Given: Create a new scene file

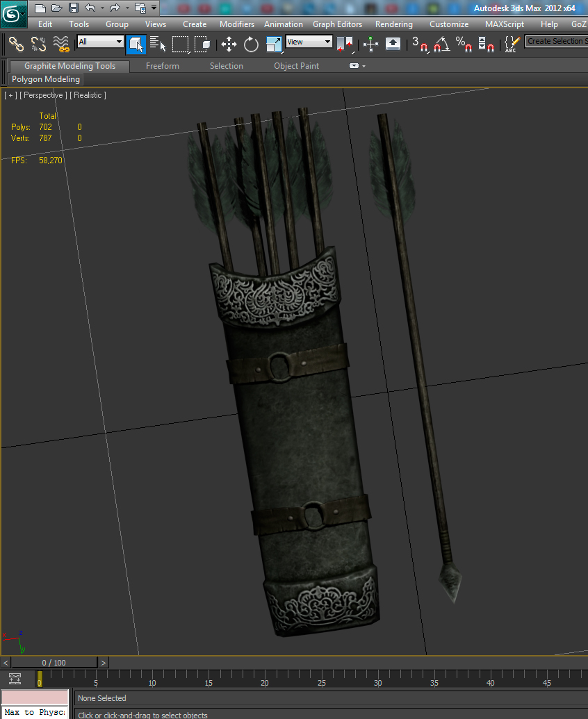Looking at the screenshot, I should click(x=40, y=8).
